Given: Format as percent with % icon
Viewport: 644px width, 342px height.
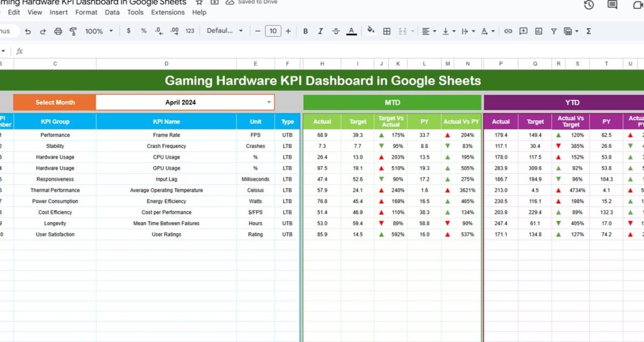Looking at the screenshot, I should click(x=143, y=31).
